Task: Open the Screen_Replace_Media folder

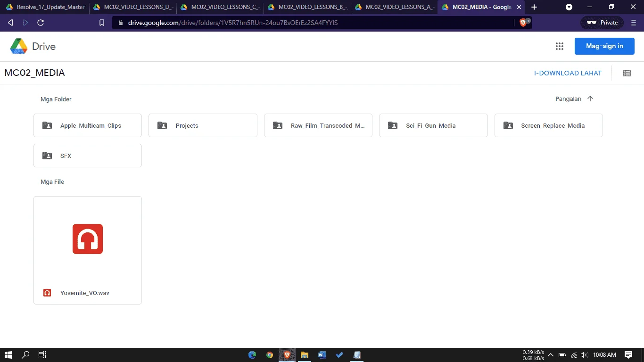Action: (549, 125)
